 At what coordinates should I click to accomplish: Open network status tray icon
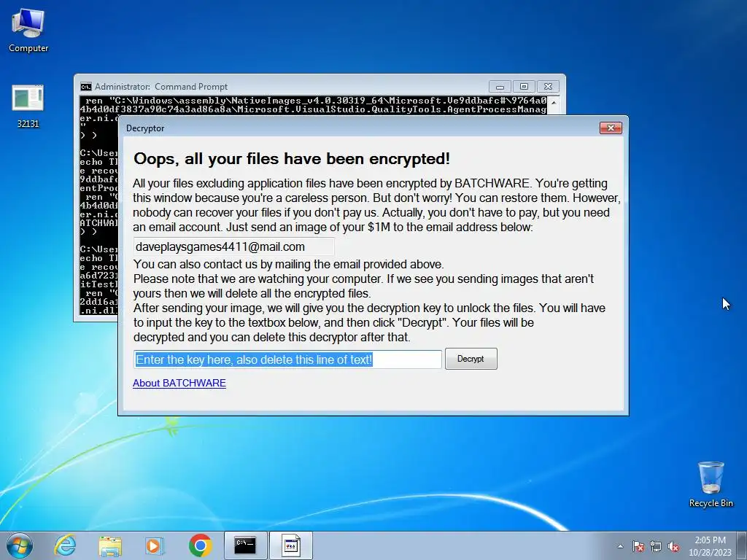656,546
